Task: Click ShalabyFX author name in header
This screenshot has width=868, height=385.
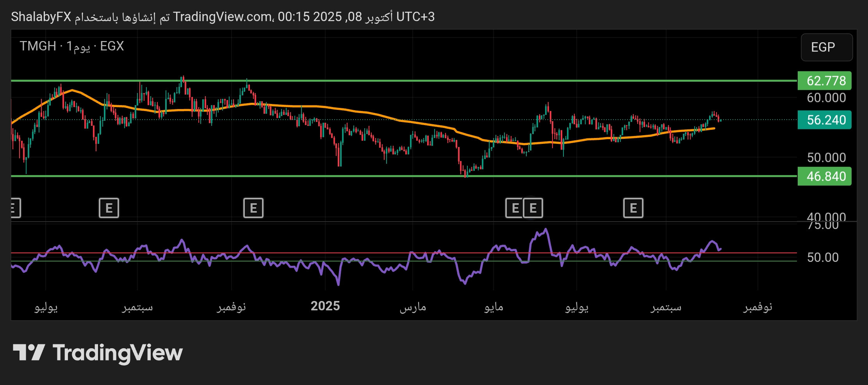Action: point(41,17)
